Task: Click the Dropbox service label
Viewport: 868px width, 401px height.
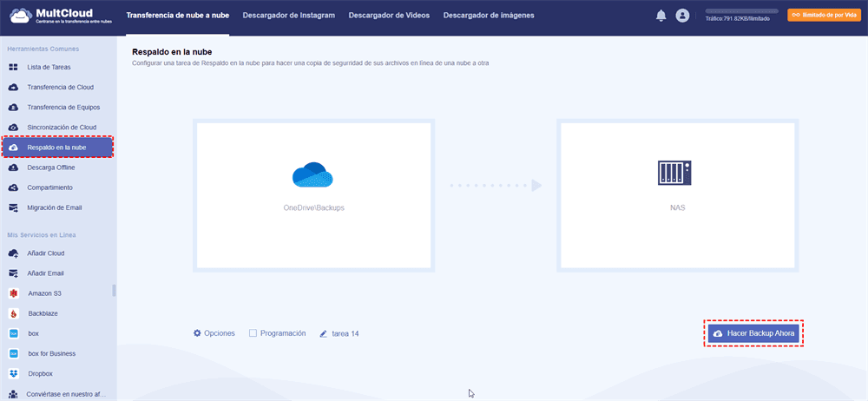Action: [x=41, y=373]
